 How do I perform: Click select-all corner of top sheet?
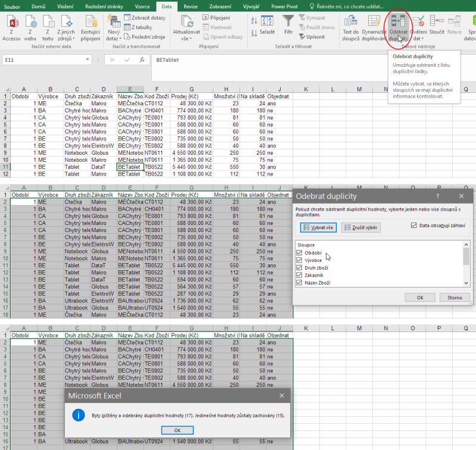[x=5, y=89]
